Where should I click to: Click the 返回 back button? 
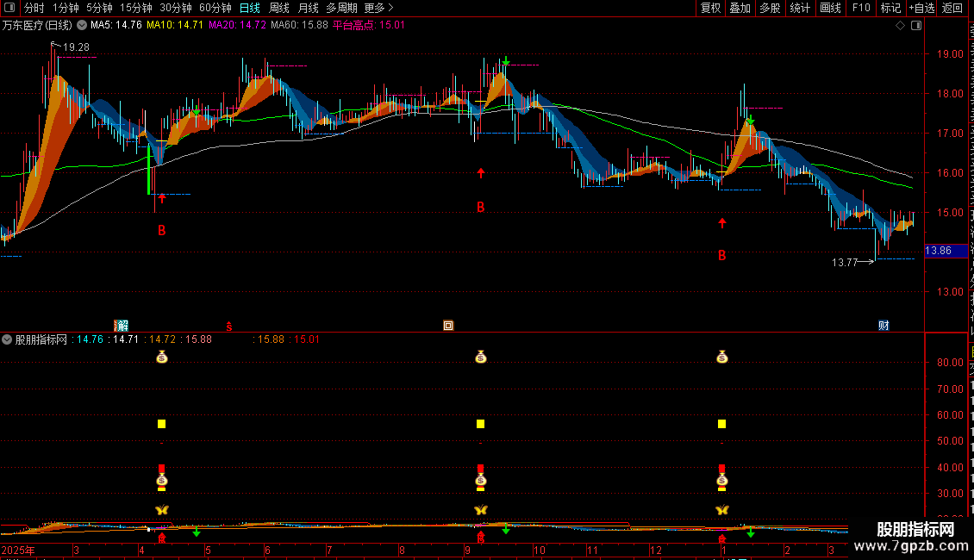pos(952,8)
